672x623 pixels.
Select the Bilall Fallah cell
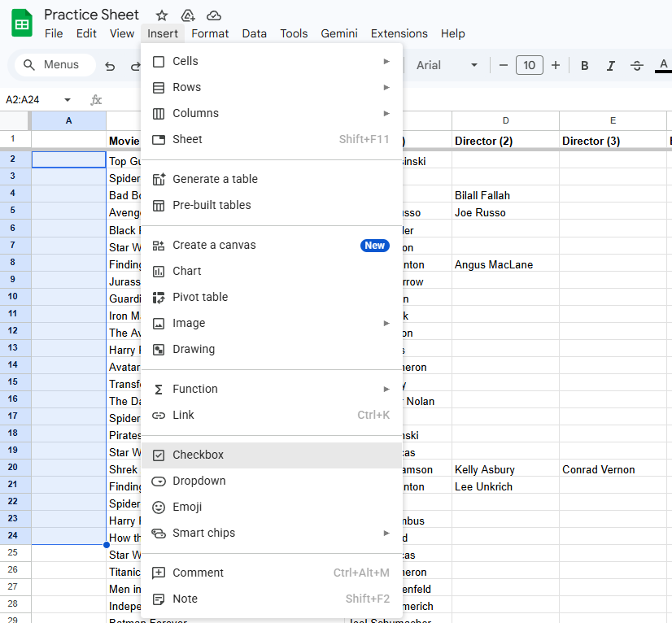505,195
